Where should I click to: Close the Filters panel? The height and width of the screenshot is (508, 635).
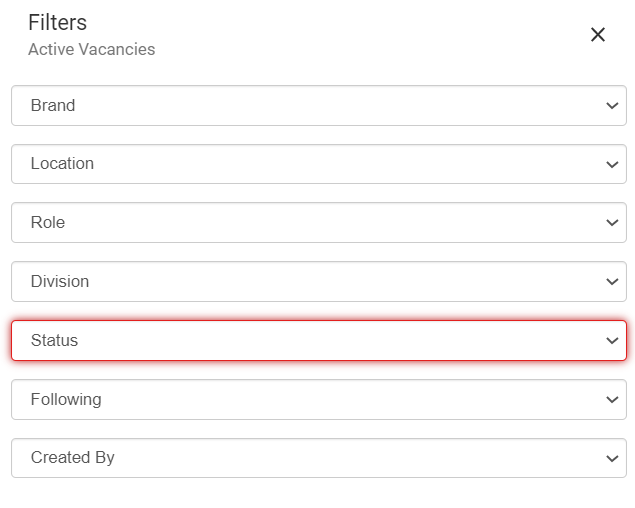pos(598,35)
